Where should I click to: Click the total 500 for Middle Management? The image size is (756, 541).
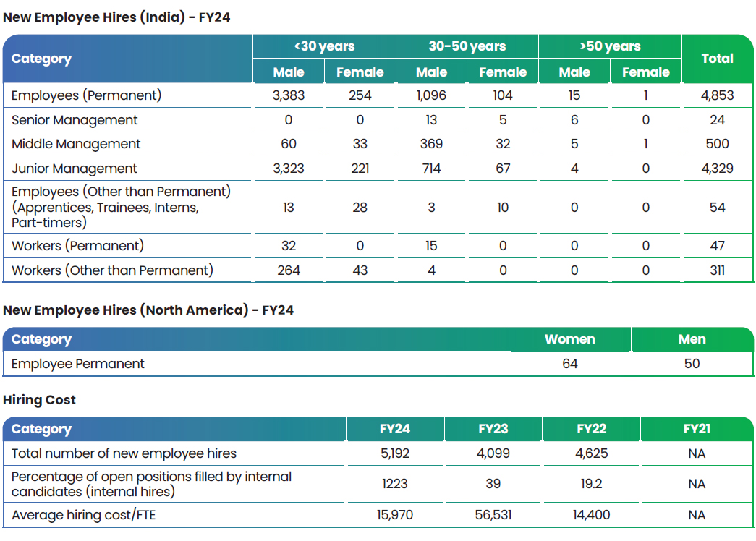718,144
